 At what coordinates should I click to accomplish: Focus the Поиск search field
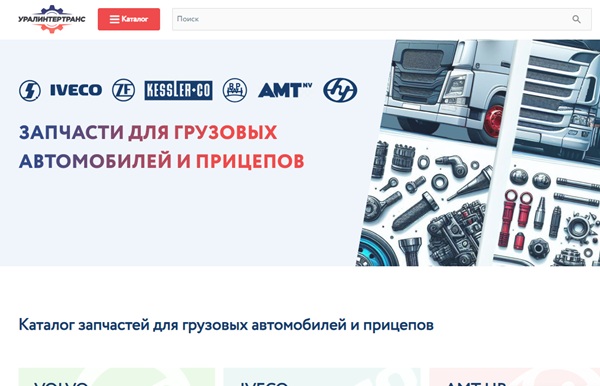382,19
